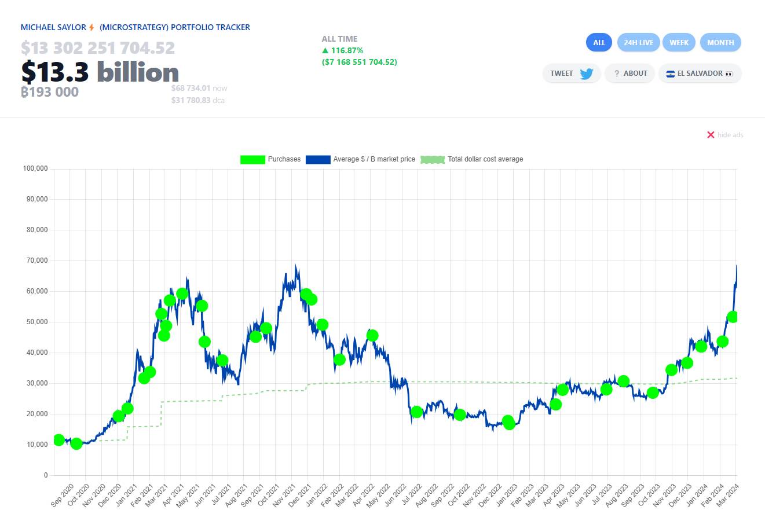Click the Purchases legend label
765x532 pixels.
[x=284, y=159]
